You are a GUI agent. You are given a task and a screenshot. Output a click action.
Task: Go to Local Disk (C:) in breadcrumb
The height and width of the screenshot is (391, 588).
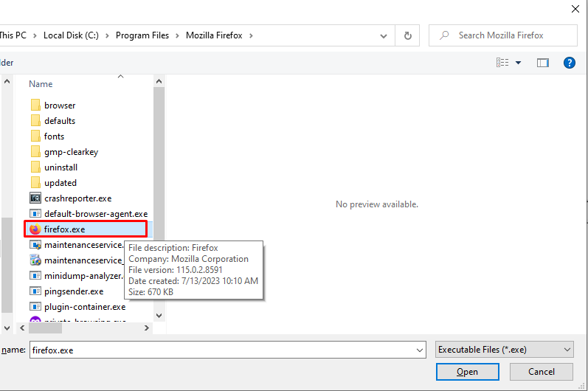tap(71, 35)
